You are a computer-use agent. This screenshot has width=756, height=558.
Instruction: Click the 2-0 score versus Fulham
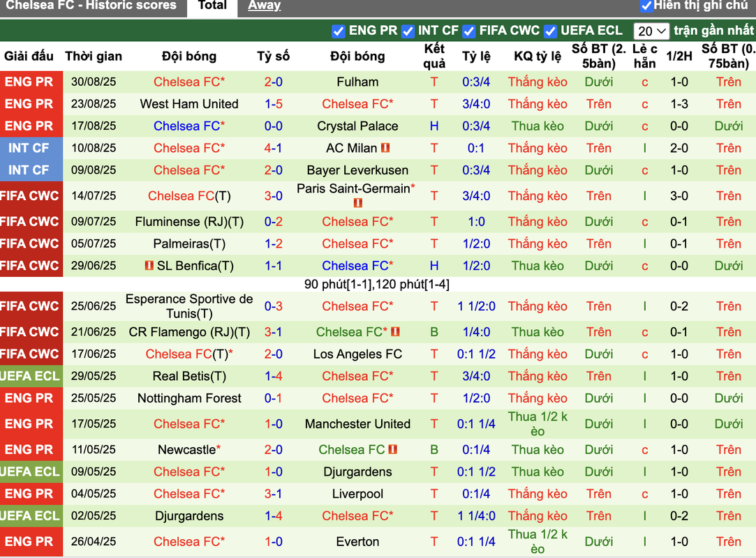[x=273, y=82]
